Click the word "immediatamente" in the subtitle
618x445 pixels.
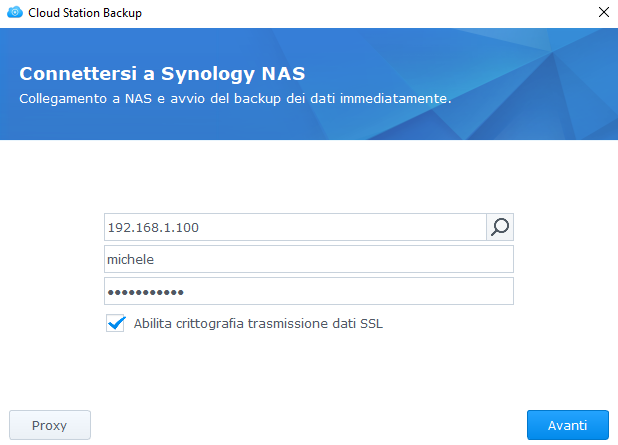(398, 99)
